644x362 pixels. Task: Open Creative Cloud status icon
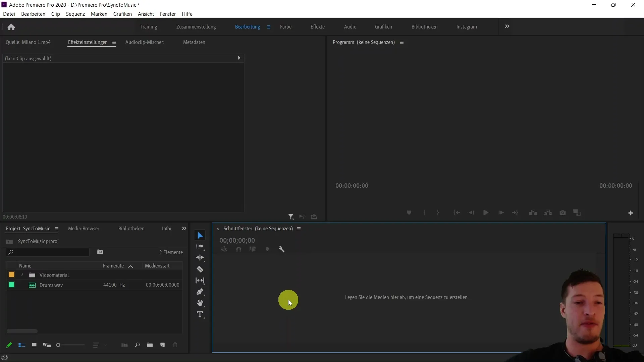tap(5, 357)
